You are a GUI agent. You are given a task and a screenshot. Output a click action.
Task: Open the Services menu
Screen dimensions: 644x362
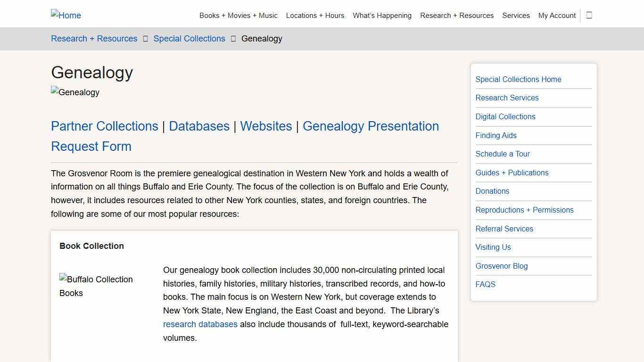tap(516, 15)
